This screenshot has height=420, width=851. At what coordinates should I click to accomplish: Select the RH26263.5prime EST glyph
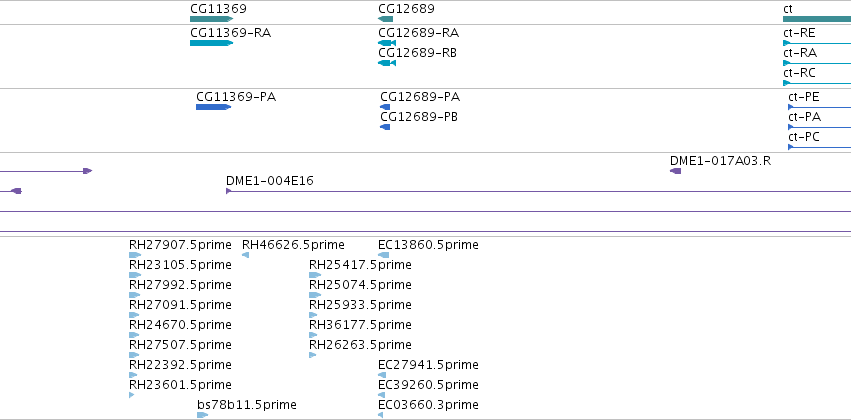point(313,355)
